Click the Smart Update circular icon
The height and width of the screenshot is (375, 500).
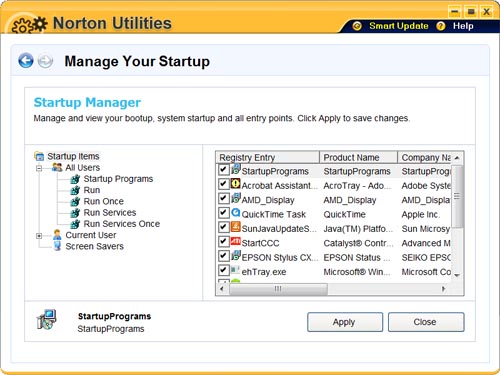[357, 26]
